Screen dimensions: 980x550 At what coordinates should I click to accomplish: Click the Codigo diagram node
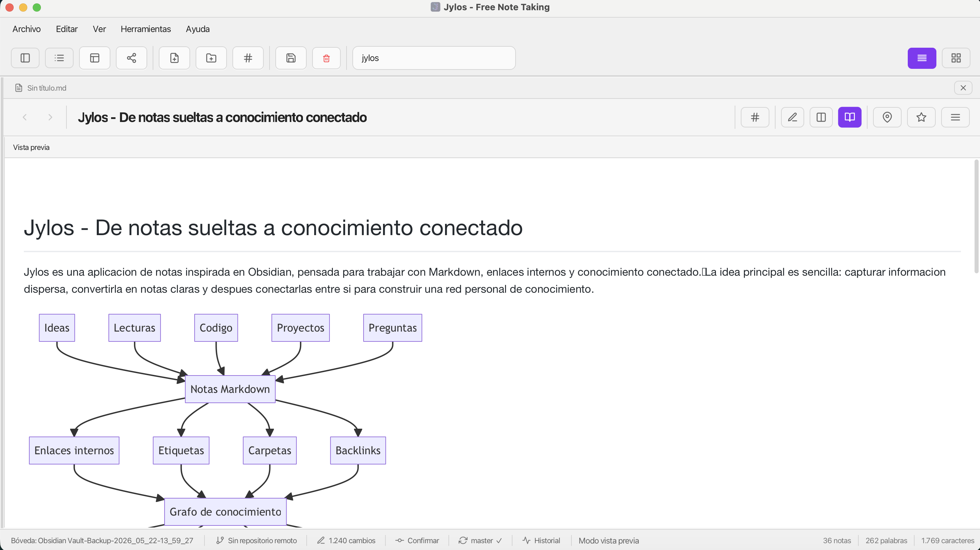point(216,328)
